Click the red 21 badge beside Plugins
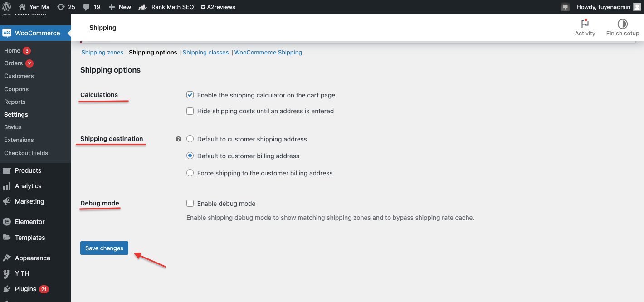The width and height of the screenshot is (644, 302). pos(44,289)
